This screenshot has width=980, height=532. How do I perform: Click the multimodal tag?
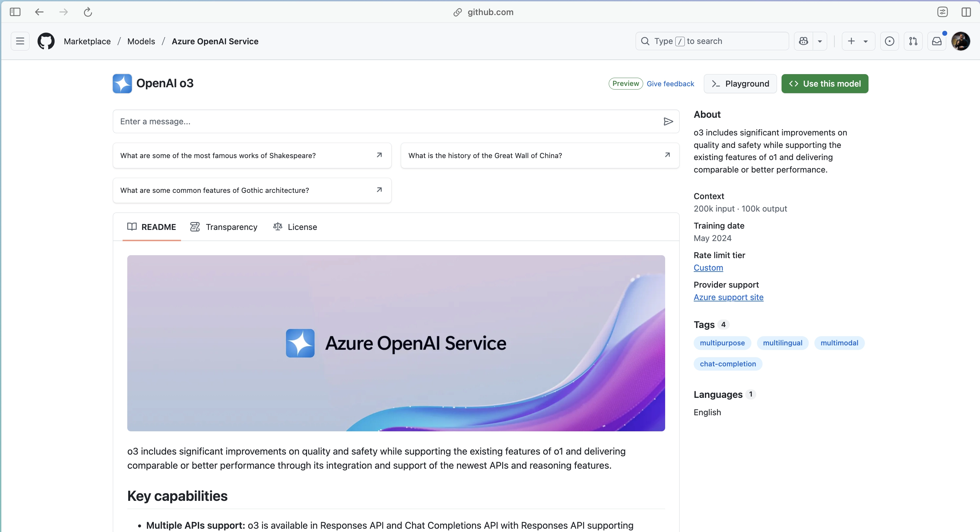point(839,343)
